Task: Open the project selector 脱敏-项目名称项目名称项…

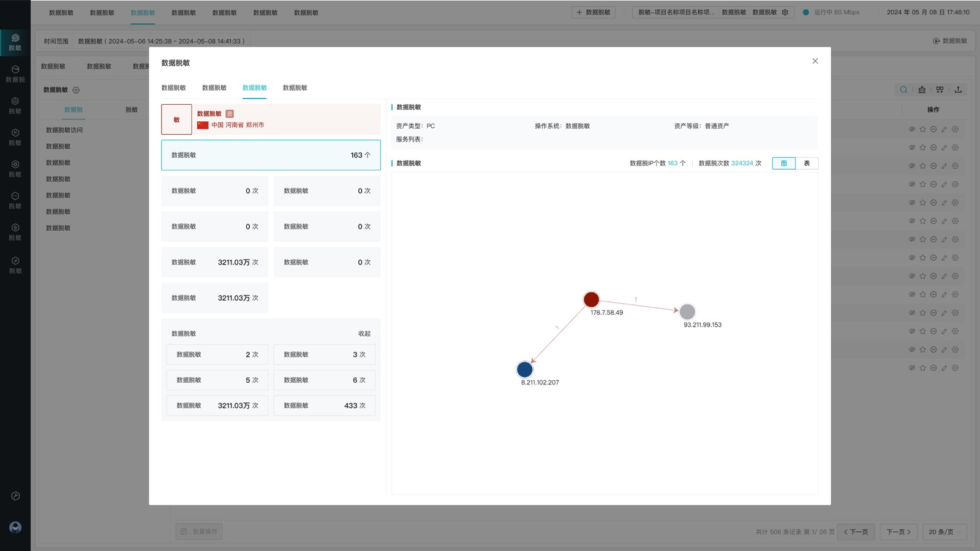Action: (x=676, y=12)
